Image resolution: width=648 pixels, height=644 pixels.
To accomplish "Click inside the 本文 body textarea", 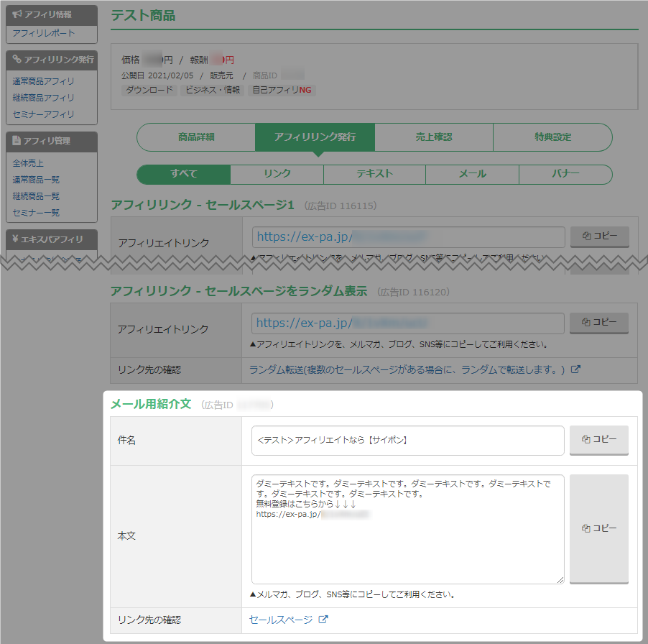I will click(x=407, y=546).
